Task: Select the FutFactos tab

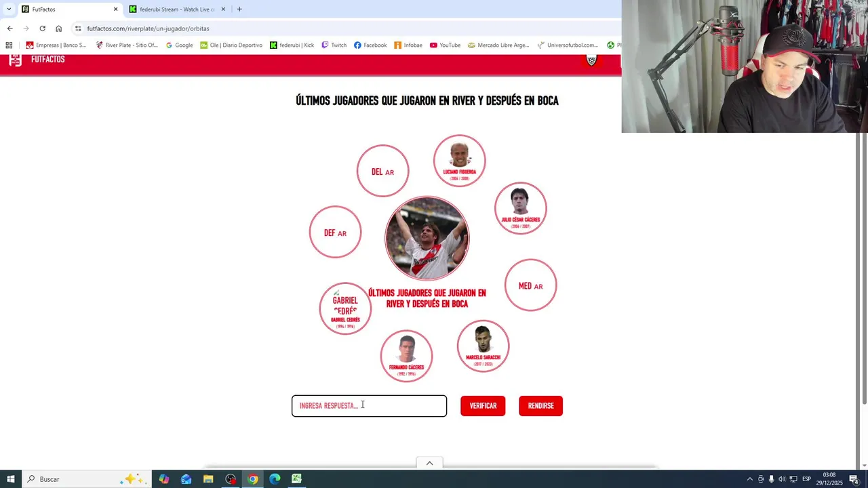Action: 69,9
